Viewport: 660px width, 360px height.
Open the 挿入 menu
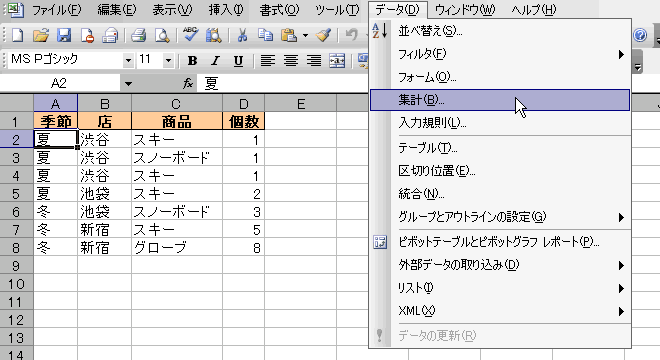pos(226,9)
